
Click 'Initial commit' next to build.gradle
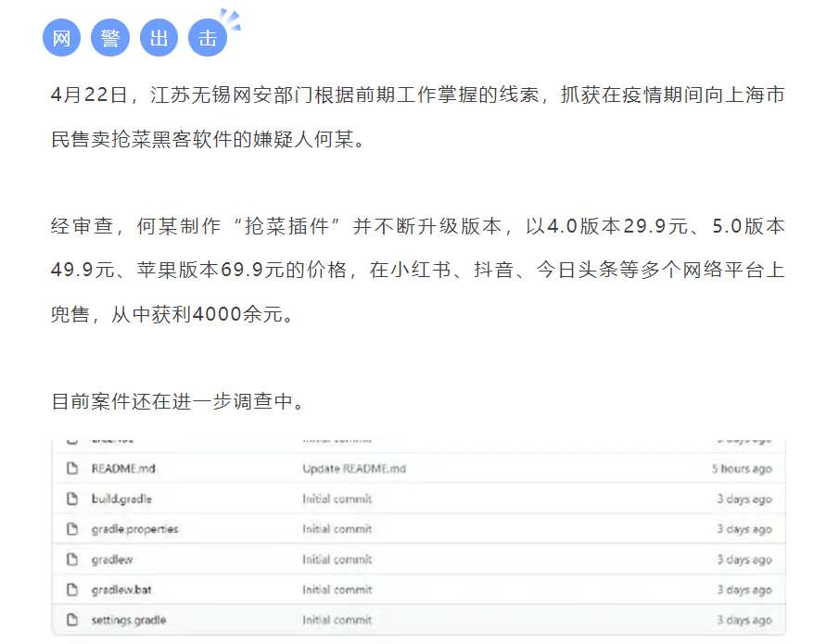pos(337,499)
